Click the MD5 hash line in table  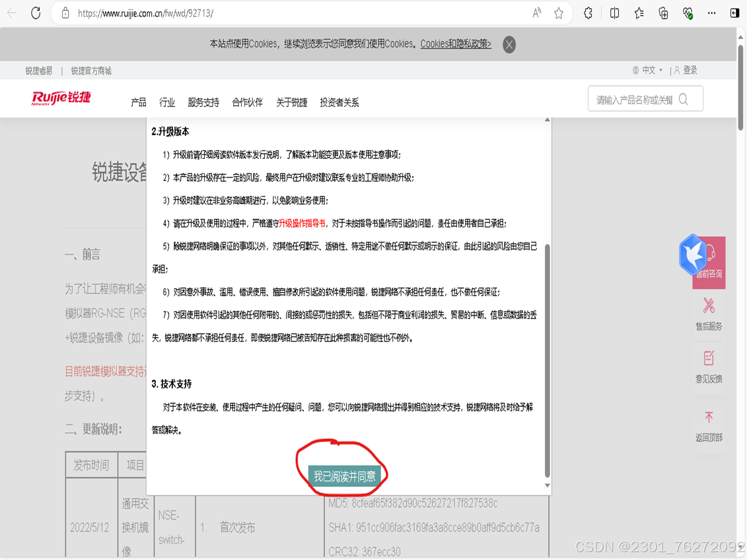pos(413,503)
